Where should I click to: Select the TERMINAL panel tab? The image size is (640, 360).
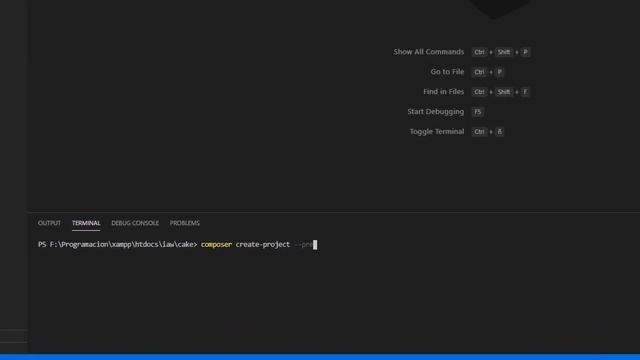[86, 223]
